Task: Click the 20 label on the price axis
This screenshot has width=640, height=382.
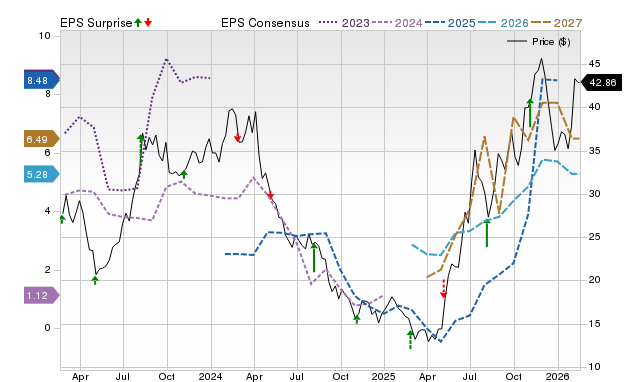Action: pyautogui.click(x=594, y=280)
